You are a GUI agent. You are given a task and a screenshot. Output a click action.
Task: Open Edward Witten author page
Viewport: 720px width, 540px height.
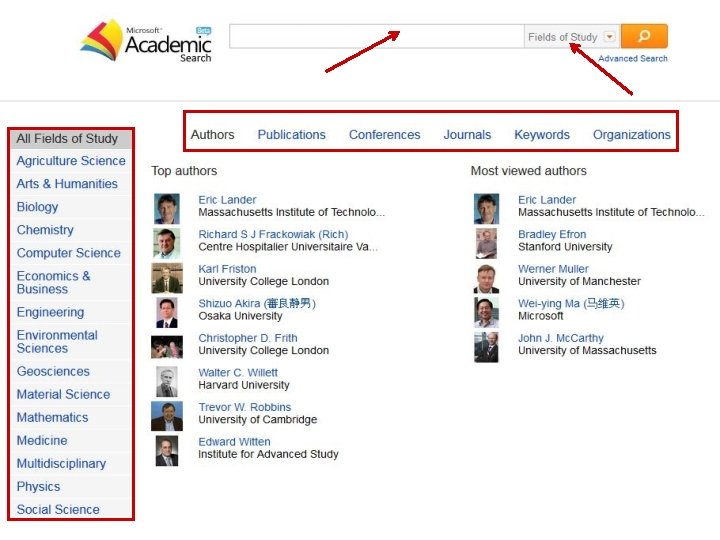[234, 441]
